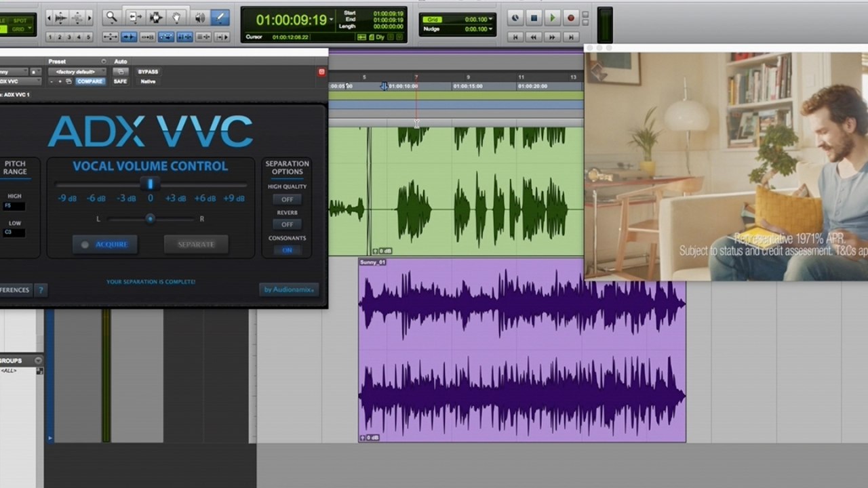
Task: Click the COMPARE button in plug-in header
Action: 90,81
